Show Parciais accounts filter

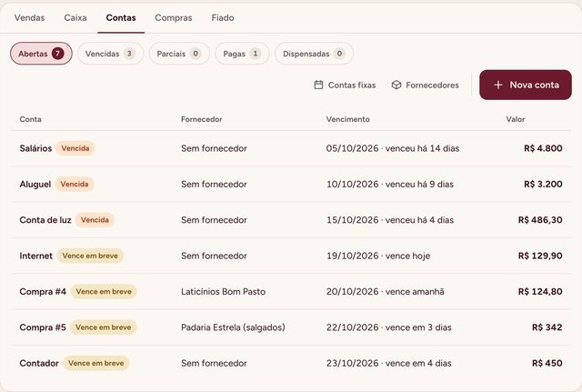click(x=179, y=54)
